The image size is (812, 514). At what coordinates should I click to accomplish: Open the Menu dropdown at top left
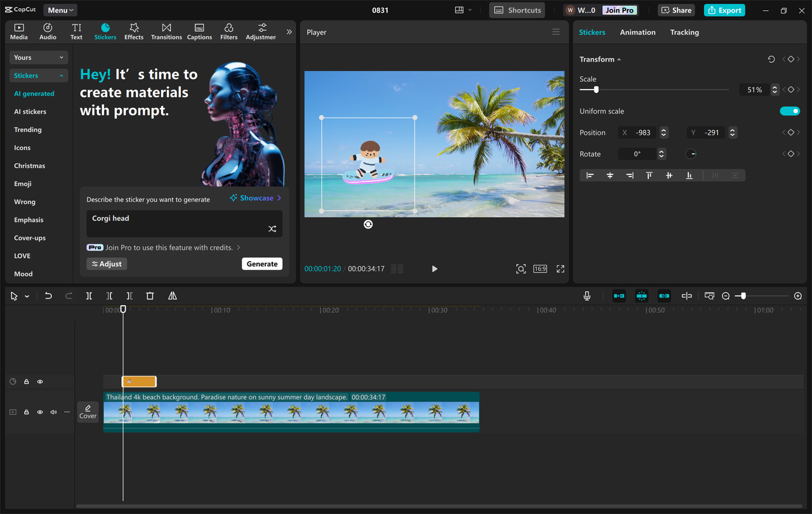click(60, 10)
